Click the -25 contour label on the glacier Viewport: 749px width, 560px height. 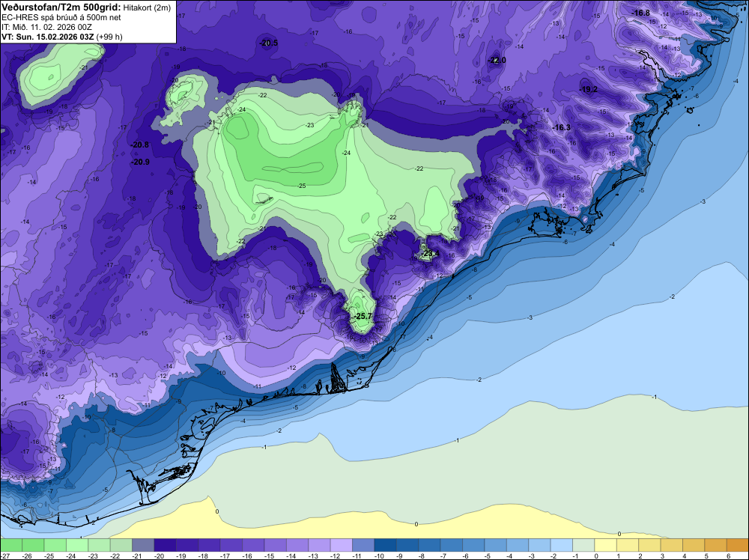[301, 185]
